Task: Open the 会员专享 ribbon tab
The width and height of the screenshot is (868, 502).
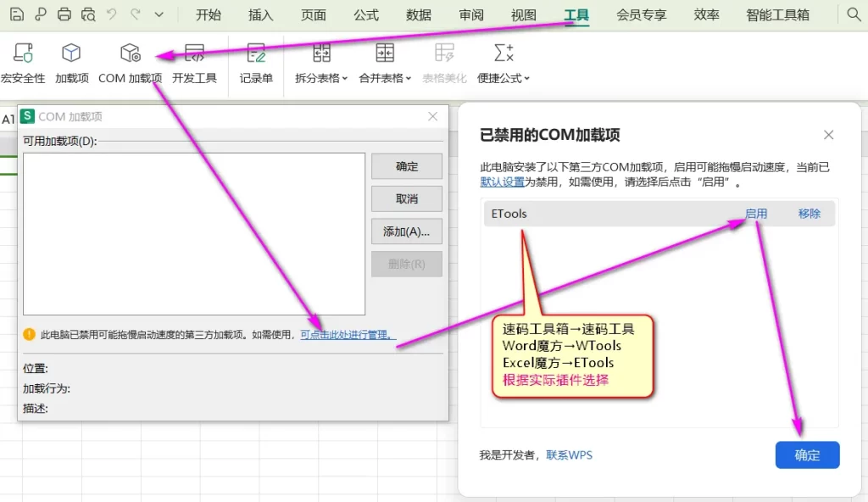Action: click(x=642, y=15)
